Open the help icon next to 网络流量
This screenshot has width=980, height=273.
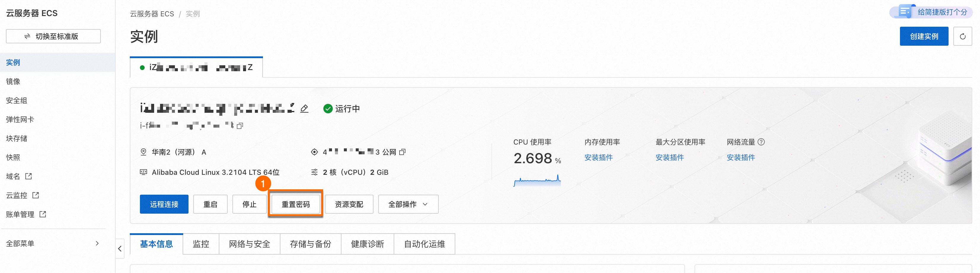point(761,142)
